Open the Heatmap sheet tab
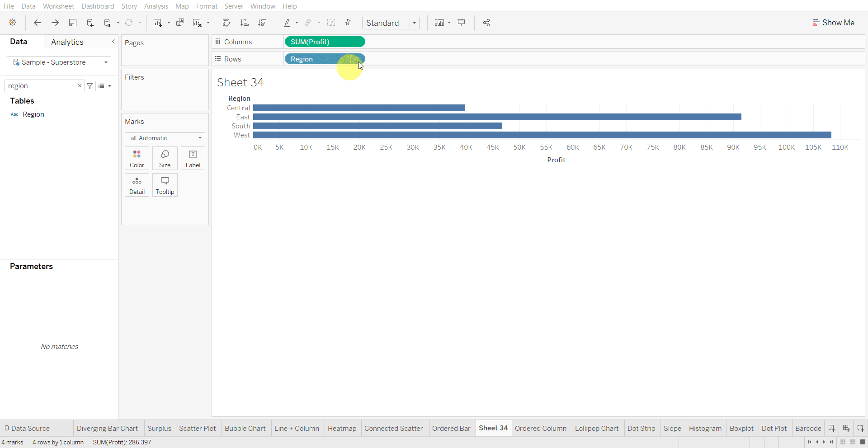 (x=342, y=428)
